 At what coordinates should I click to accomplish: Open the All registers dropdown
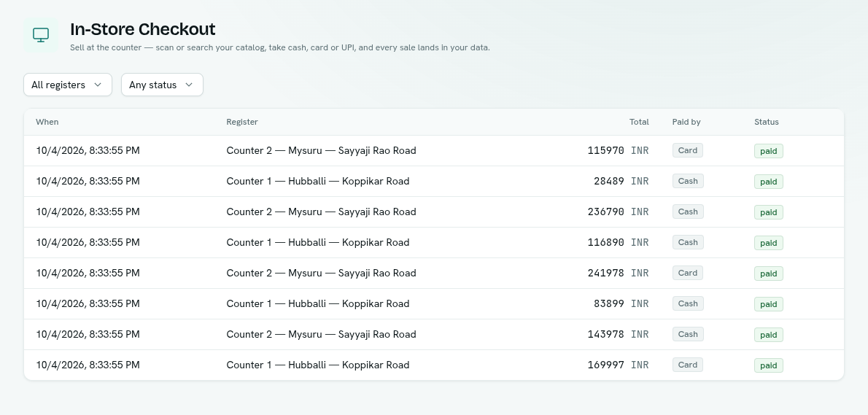click(x=68, y=85)
